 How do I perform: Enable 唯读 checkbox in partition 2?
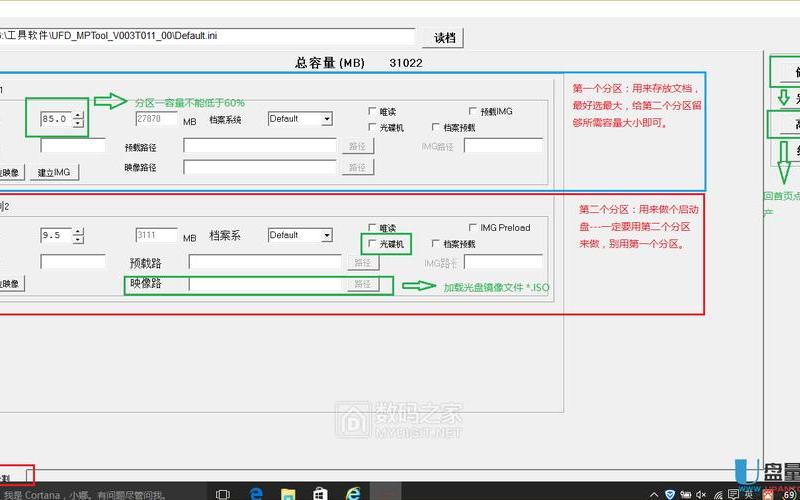[x=372, y=227]
